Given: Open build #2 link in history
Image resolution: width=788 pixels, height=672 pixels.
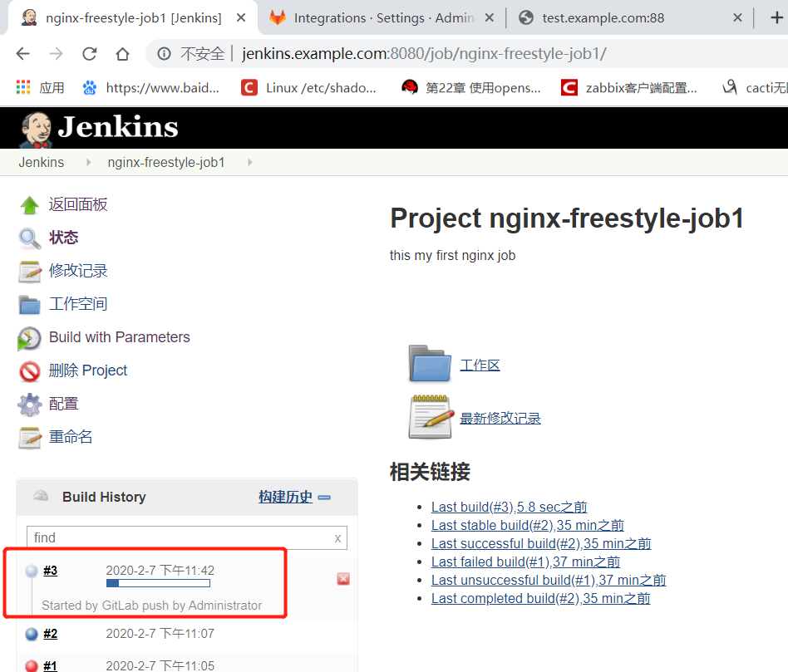Looking at the screenshot, I should 50,634.
